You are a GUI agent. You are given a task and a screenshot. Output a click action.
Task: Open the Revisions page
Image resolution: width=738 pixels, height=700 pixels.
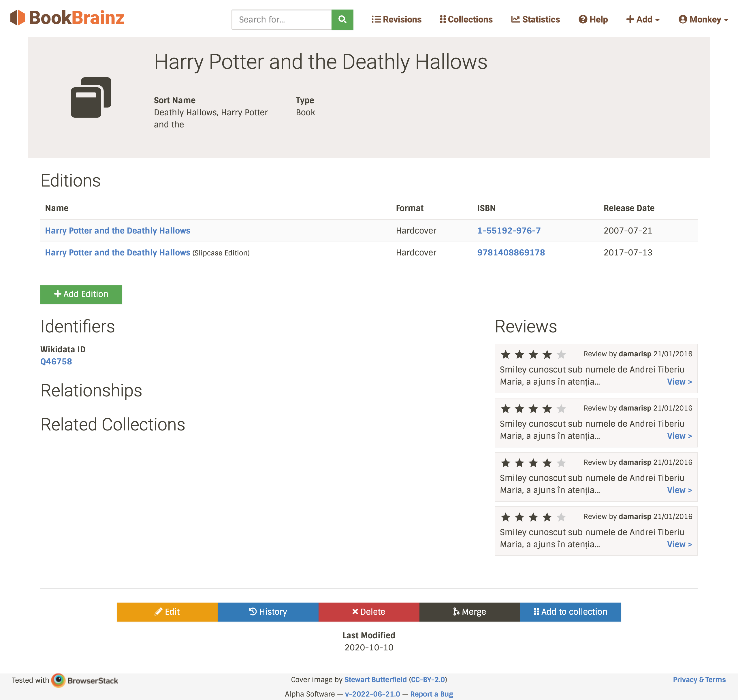pos(396,19)
